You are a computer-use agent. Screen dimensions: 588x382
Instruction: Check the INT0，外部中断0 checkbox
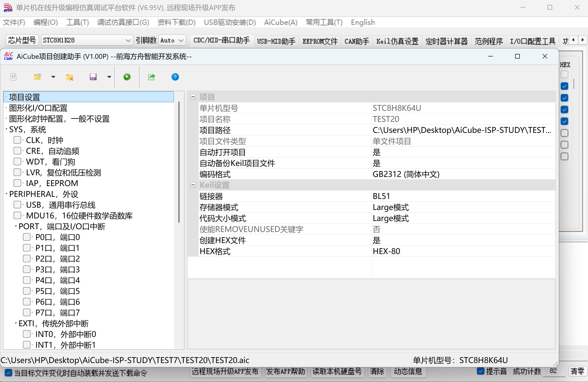point(26,334)
